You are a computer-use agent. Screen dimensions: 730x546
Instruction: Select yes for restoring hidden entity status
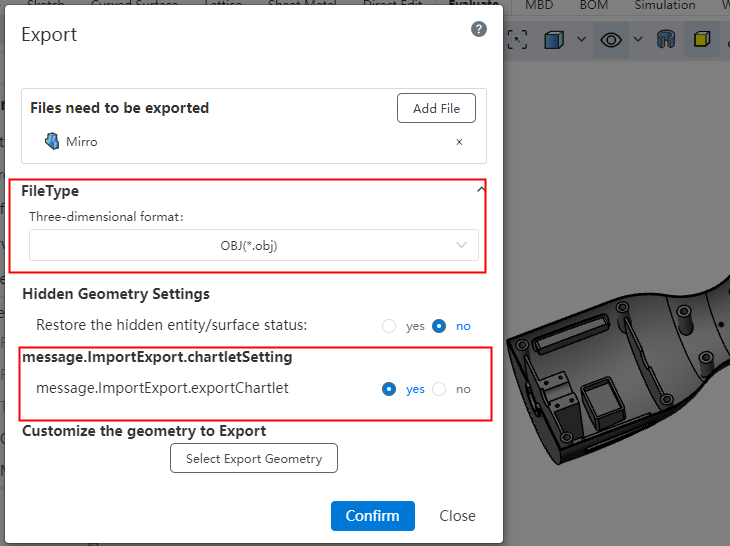[x=389, y=326]
